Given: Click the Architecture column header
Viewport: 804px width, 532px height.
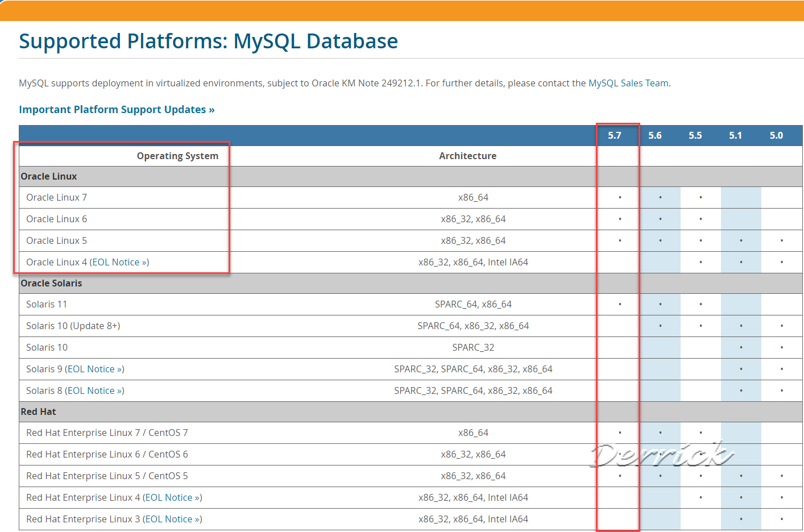Looking at the screenshot, I should [467, 156].
